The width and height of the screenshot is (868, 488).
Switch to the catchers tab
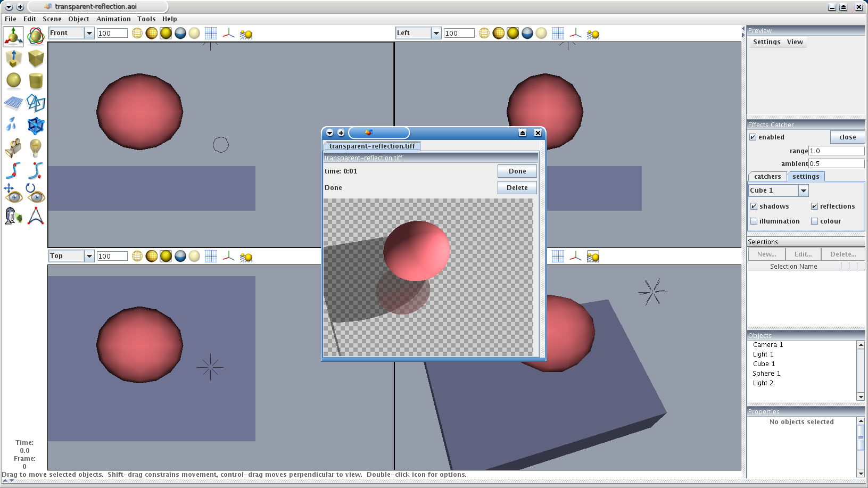point(767,177)
